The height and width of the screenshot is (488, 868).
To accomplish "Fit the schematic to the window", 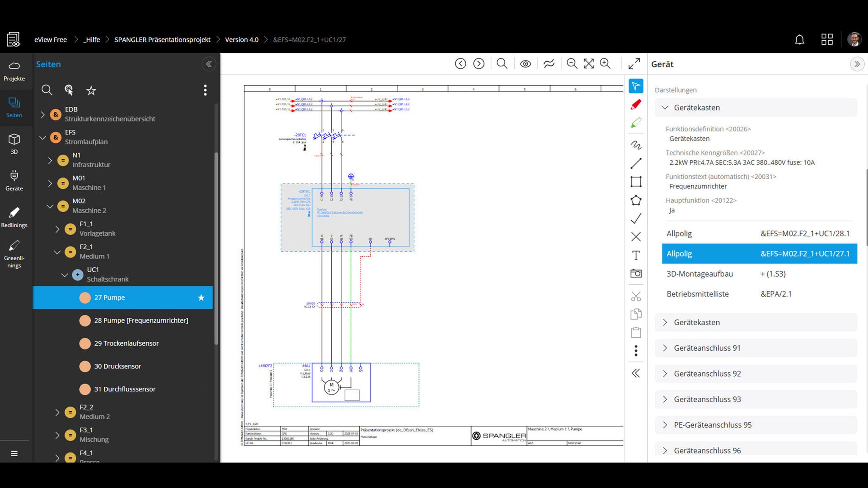I will 589,64.
